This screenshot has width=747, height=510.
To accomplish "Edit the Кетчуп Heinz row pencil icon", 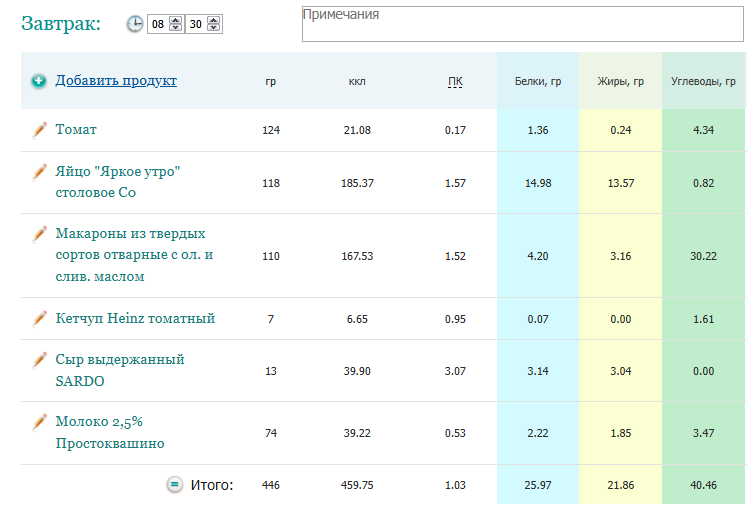I will pos(39,318).
